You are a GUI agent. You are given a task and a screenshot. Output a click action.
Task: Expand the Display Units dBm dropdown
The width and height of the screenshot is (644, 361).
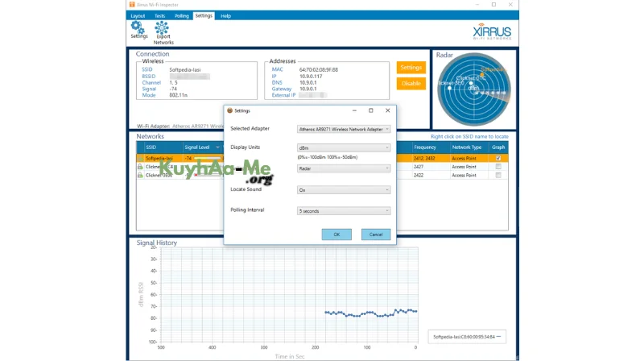tap(344, 147)
